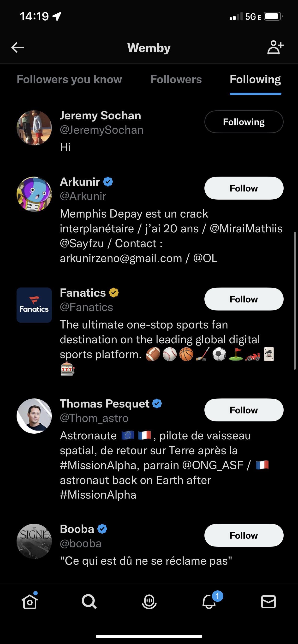298x644 pixels.
Task: Open the Home tab icon
Action: coord(30,601)
